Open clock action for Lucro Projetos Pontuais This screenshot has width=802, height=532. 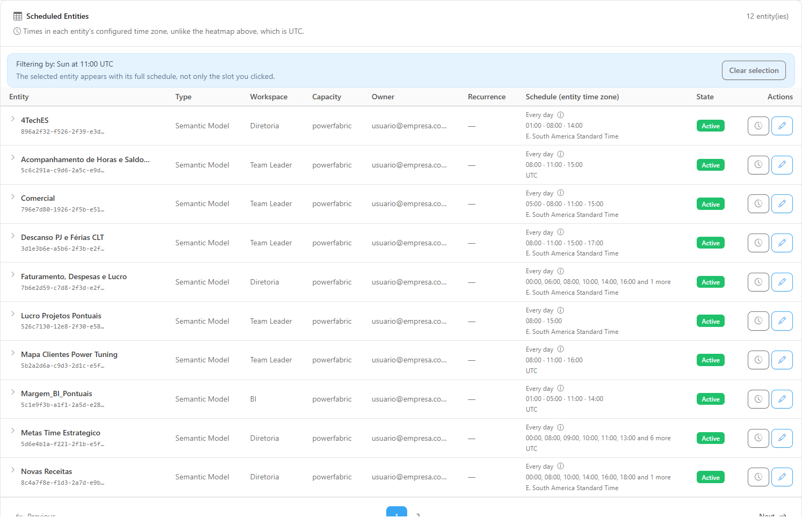[758, 321]
